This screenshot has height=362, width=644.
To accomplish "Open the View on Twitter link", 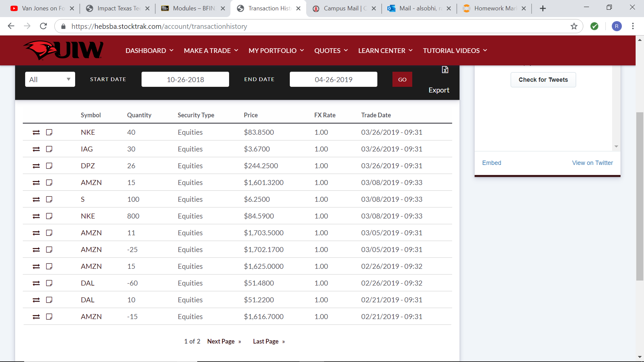I will click(592, 163).
